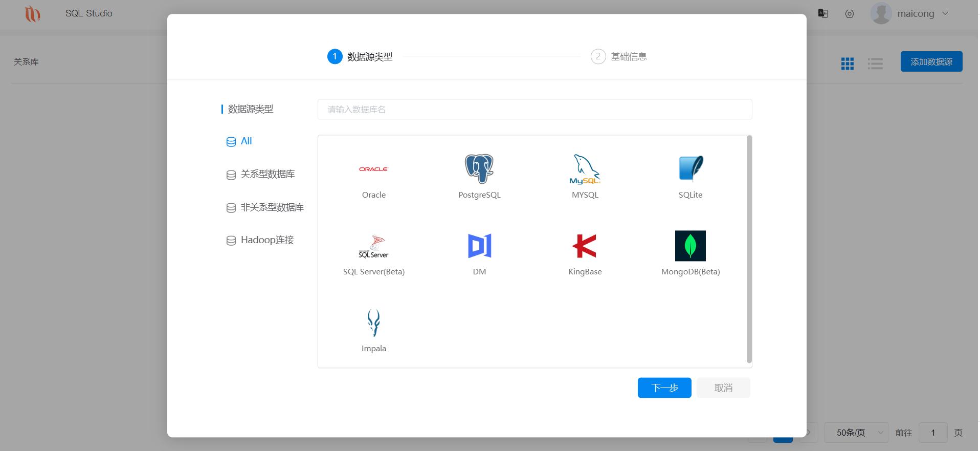
Task: Switch to grid view icon
Action: 848,63
